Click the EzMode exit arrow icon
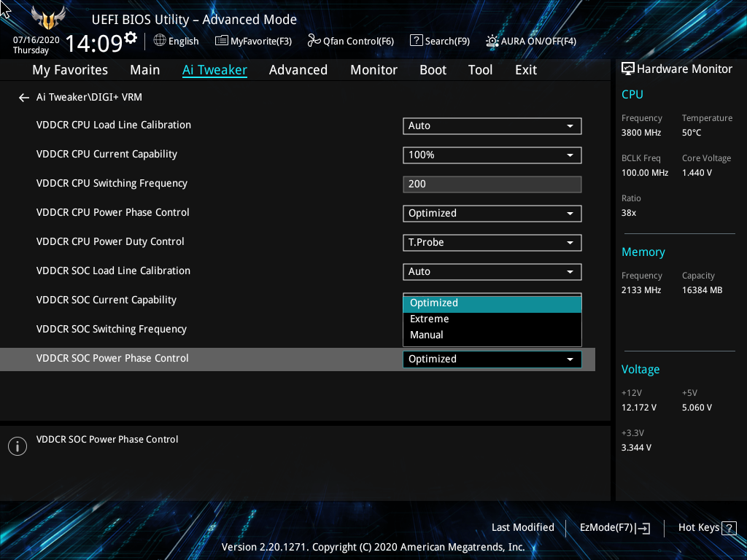Viewport: 747px width, 560px height. (x=643, y=528)
